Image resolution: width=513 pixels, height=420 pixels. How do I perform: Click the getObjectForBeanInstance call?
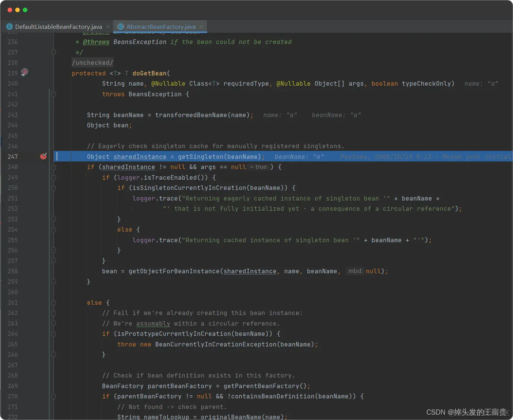pos(174,271)
